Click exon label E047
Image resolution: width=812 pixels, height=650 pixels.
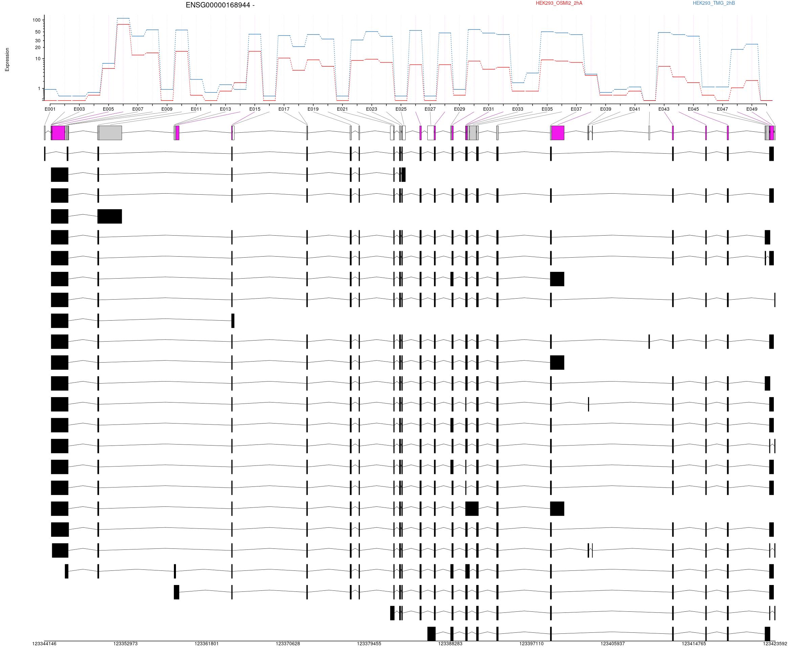[722, 109]
